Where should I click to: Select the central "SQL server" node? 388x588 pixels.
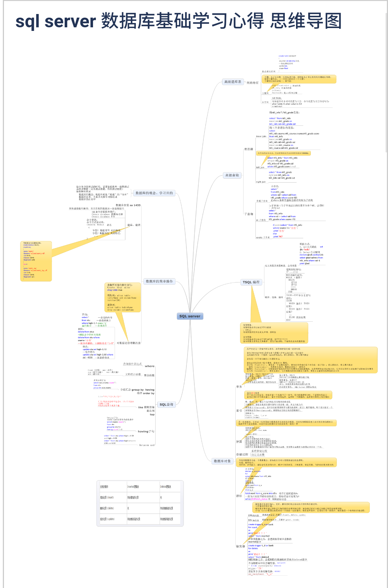[190, 316]
